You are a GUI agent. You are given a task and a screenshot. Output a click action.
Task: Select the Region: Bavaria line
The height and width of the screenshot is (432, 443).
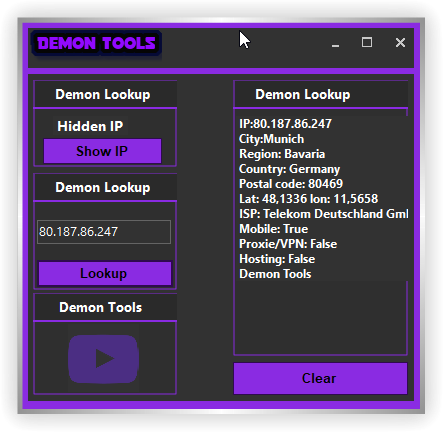282,154
